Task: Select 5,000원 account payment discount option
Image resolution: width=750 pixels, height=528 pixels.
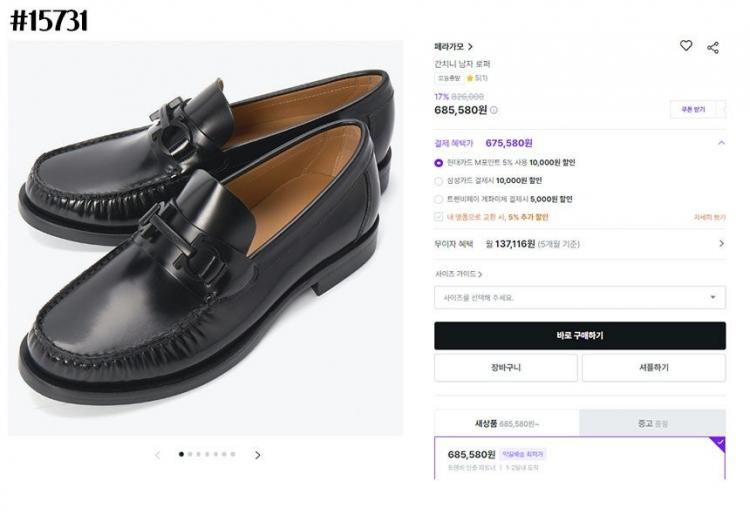Action: (439, 199)
